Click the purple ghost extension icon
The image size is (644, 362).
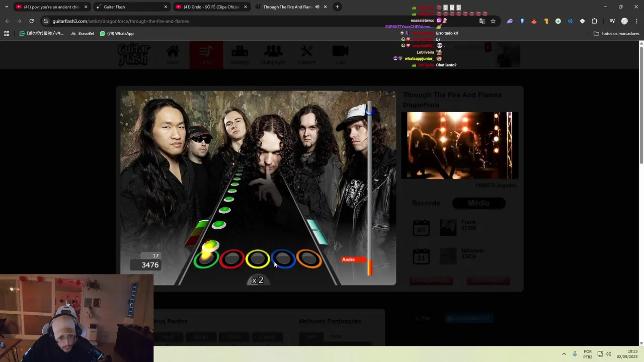click(x=510, y=21)
